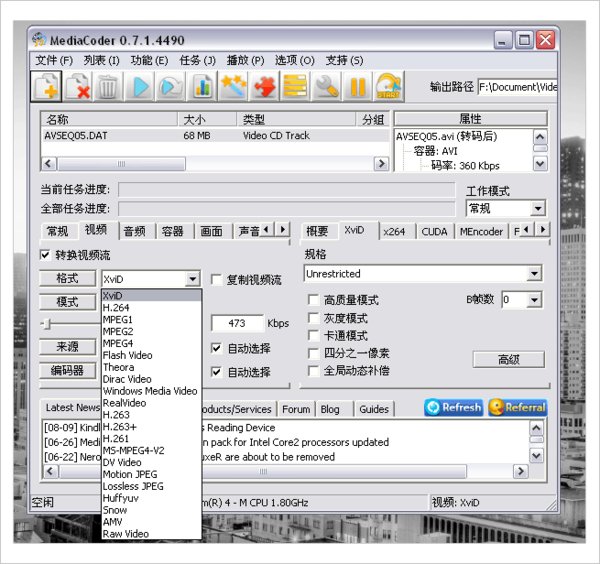The image size is (600, 564).
Task: Open the bar chart statistics icon
Action: click(202, 87)
